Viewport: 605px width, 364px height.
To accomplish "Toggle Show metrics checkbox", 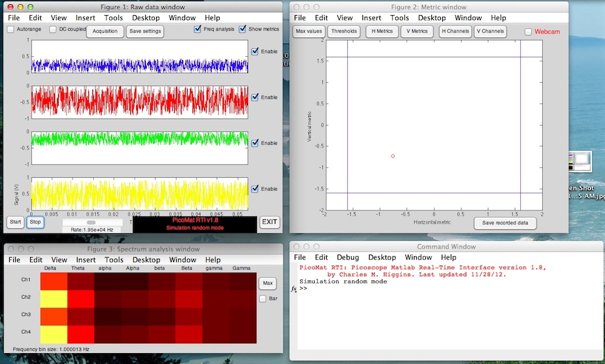I will (x=243, y=29).
